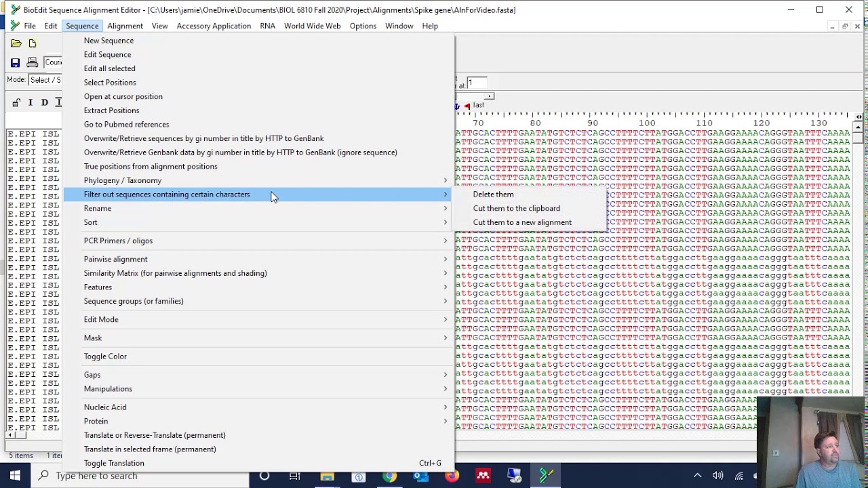Expand Nucleic Acid submenu
Screen dimensions: 868x488
click(258, 407)
